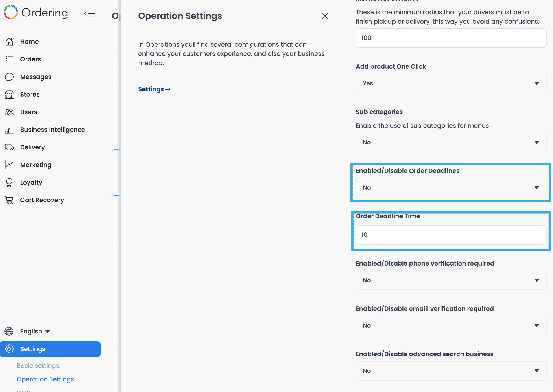The width and height of the screenshot is (553, 392).
Task: Click the Home icon in the sidebar
Action: 9,42
